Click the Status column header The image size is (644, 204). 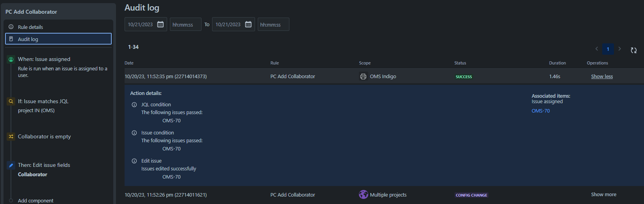[460, 63]
